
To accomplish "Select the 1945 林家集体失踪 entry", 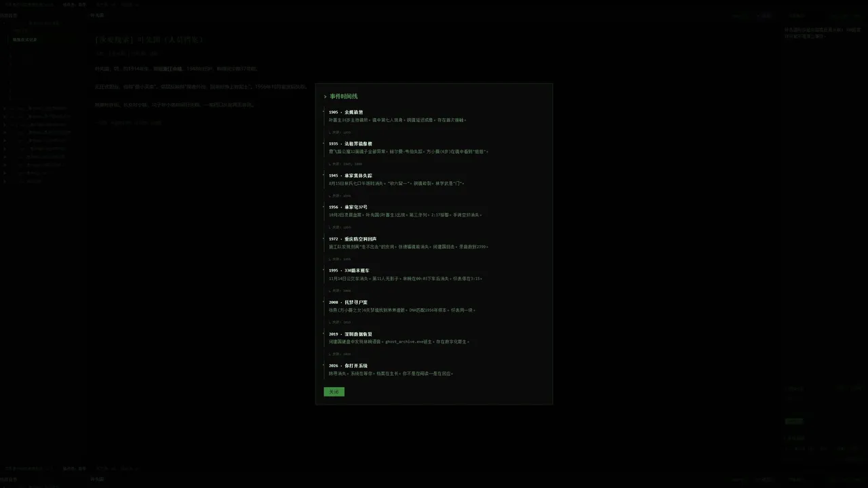I will (351, 176).
